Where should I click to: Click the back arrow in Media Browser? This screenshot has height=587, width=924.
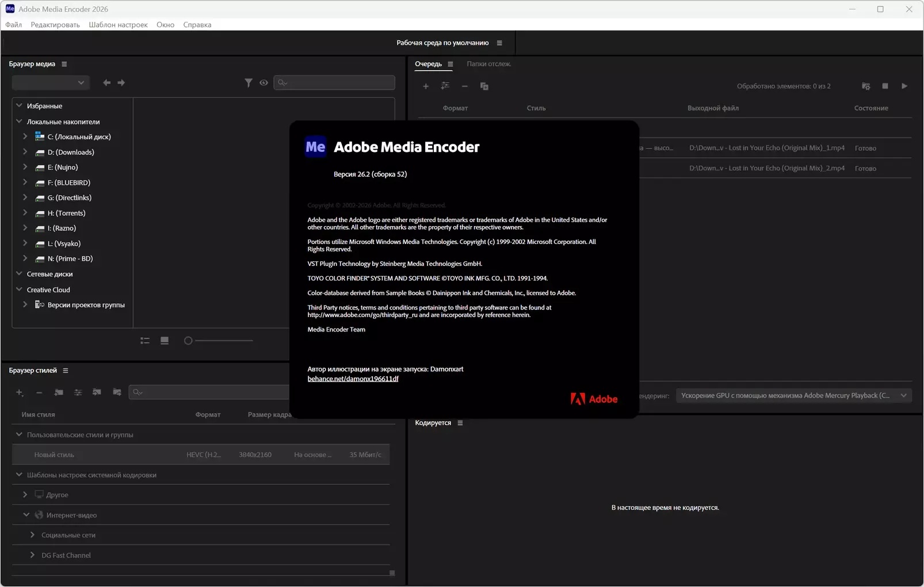coord(106,83)
